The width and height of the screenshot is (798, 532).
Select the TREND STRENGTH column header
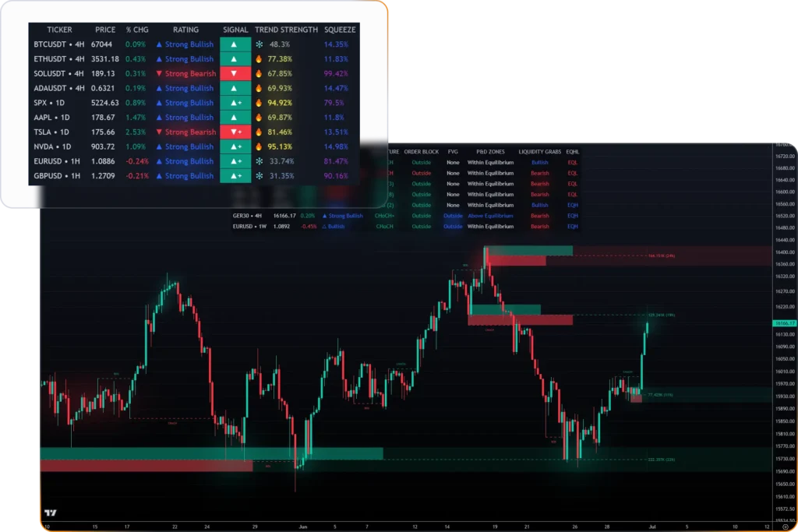[x=286, y=30]
